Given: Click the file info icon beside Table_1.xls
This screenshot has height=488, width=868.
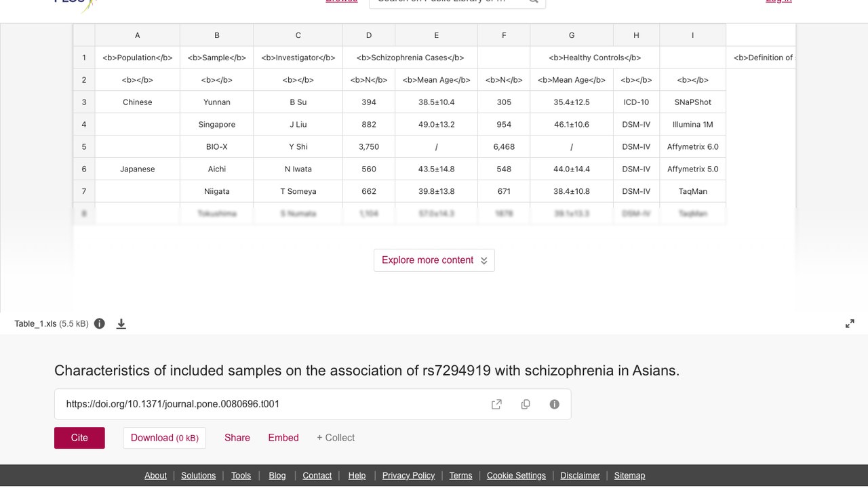Looking at the screenshot, I should click(x=100, y=323).
